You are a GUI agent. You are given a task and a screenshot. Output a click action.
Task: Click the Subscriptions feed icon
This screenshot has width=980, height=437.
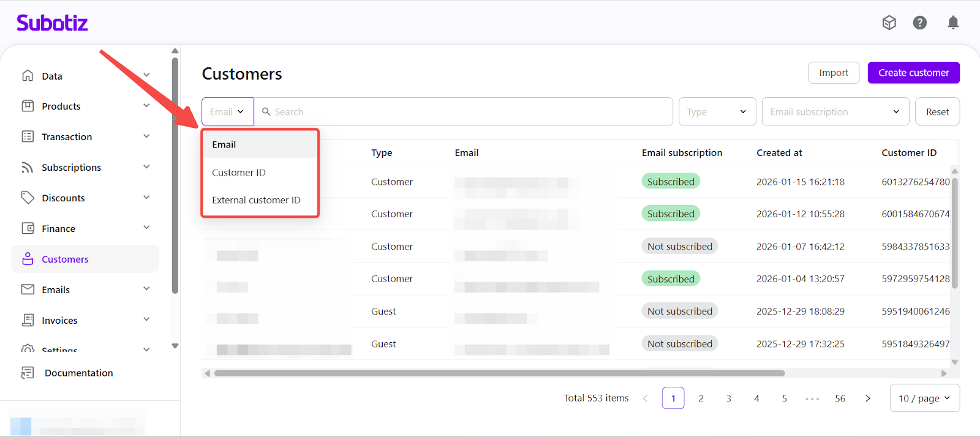point(28,167)
